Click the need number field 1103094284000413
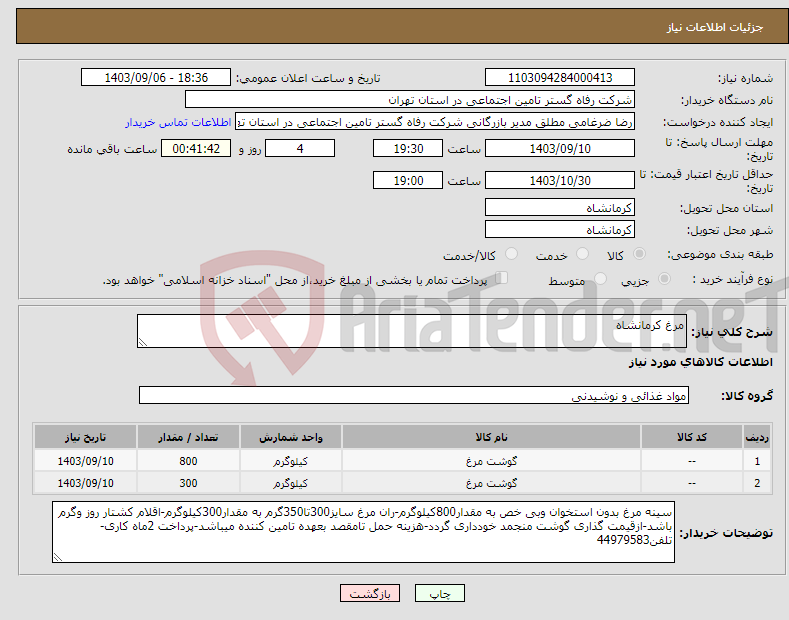 click(x=560, y=78)
